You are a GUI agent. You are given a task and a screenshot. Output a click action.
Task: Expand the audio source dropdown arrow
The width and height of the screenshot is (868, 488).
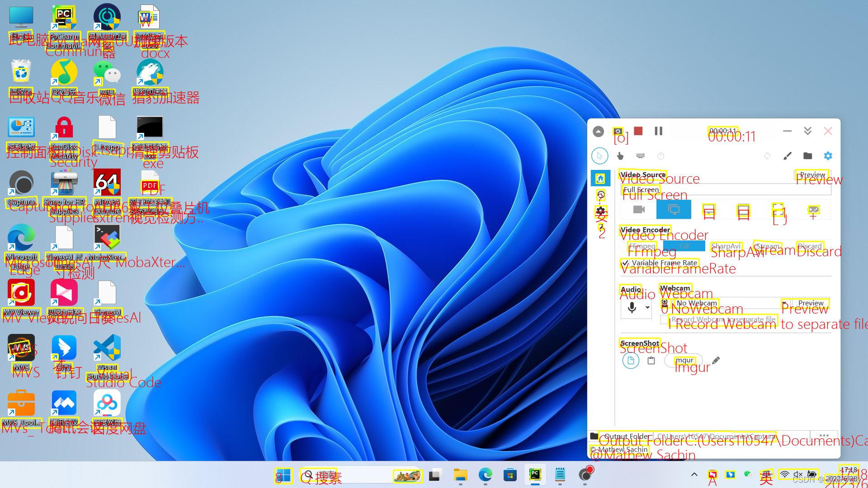pos(647,307)
